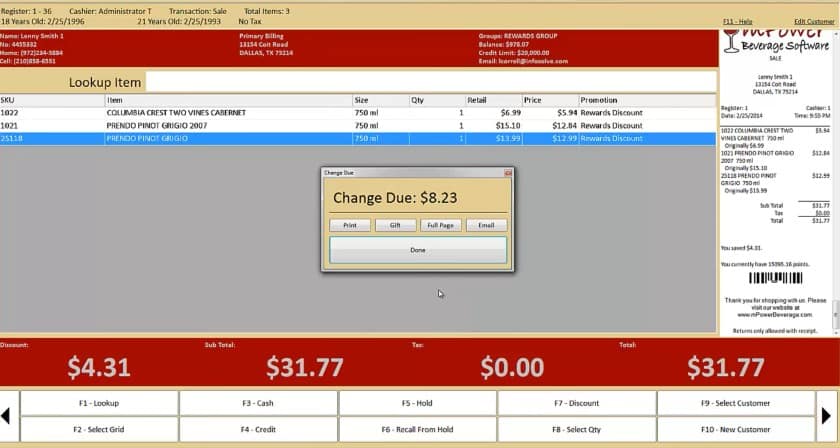Screen dimensions: 840x448
Task: Click the Promotion column header
Action: (x=647, y=100)
